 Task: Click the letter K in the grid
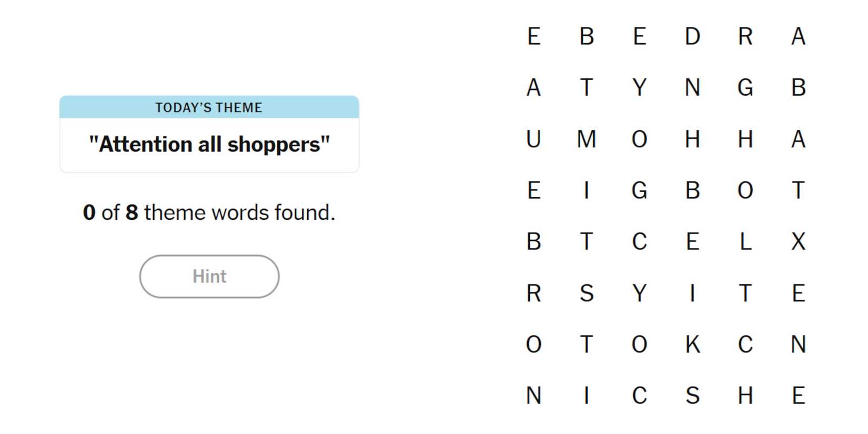point(692,345)
